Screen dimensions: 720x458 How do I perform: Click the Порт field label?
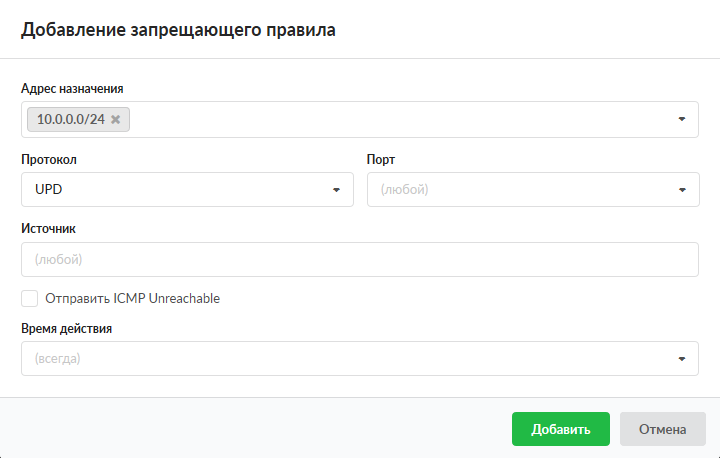(x=382, y=159)
